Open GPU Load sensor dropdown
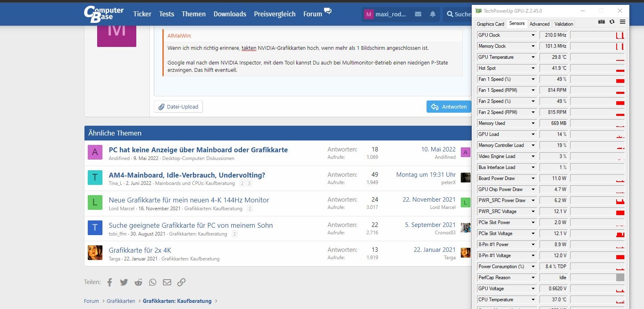This screenshot has width=644, height=309. [533, 134]
